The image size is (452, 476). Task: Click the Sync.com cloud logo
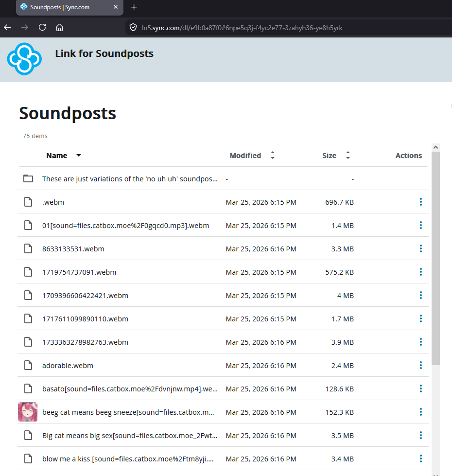[24, 59]
